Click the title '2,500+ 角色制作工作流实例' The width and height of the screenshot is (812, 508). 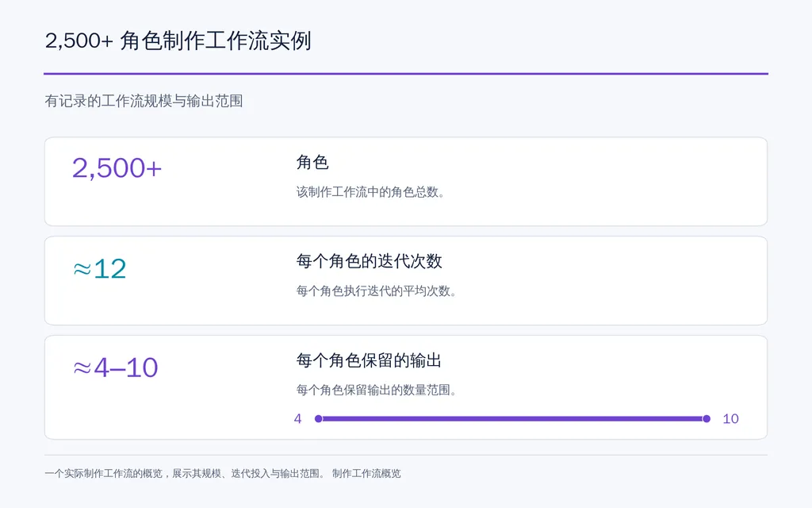point(178,41)
